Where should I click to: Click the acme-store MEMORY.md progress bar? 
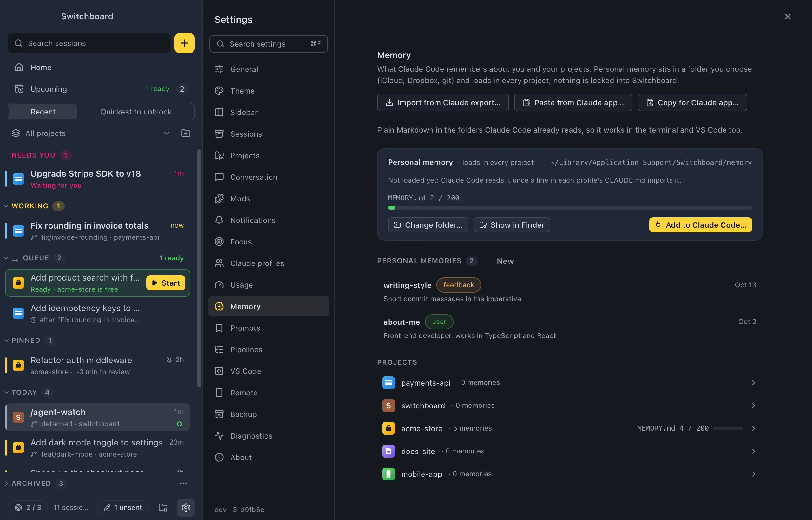728,428
